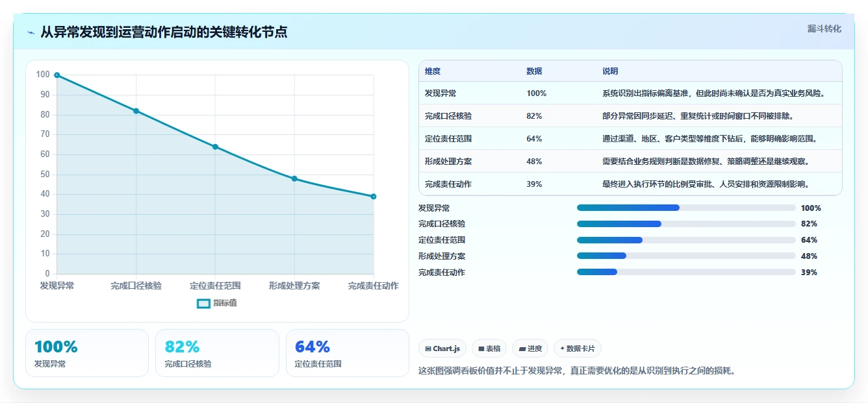Select the 形成处理方案 table row cell
Screen dimensions: 868x403
pos(448,162)
